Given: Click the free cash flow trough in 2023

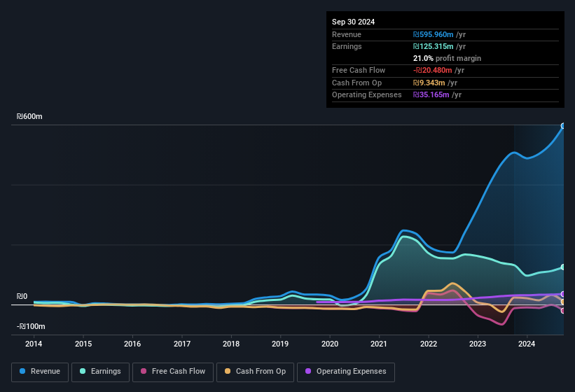Looking at the screenshot, I should click(x=501, y=324).
